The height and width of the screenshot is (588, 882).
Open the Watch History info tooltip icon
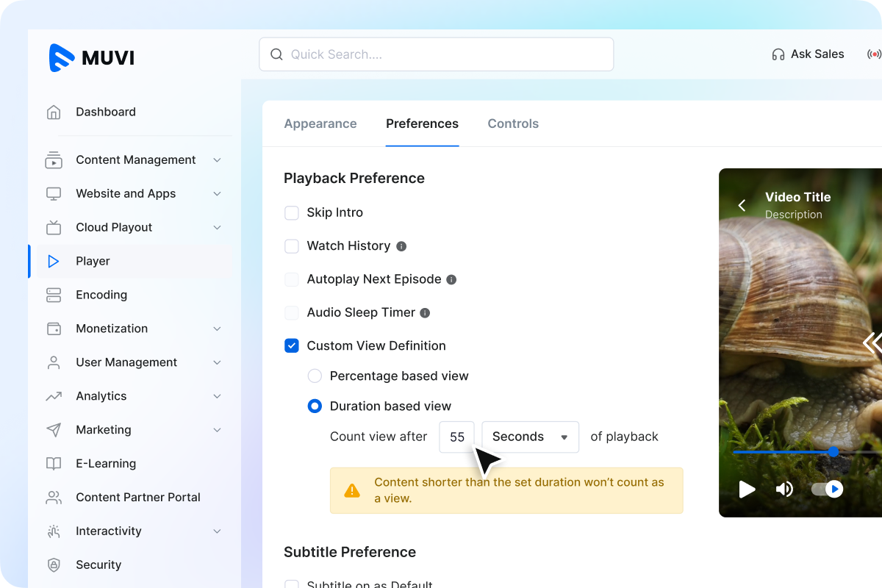pyautogui.click(x=401, y=246)
